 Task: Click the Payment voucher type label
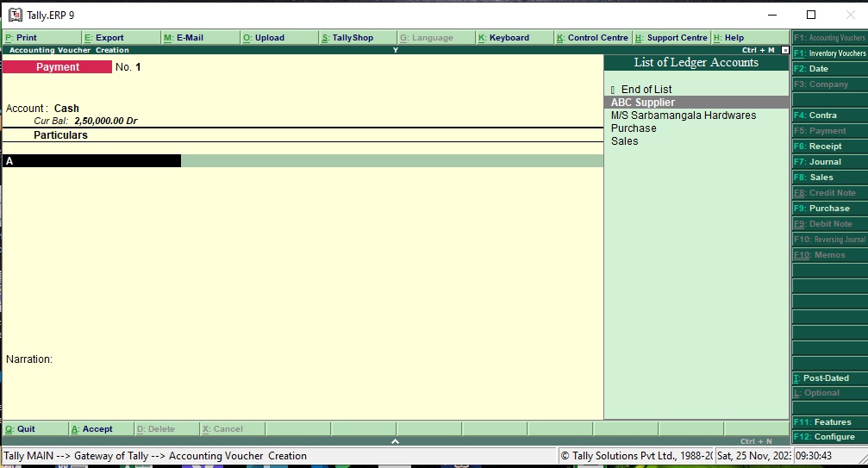[x=57, y=67]
